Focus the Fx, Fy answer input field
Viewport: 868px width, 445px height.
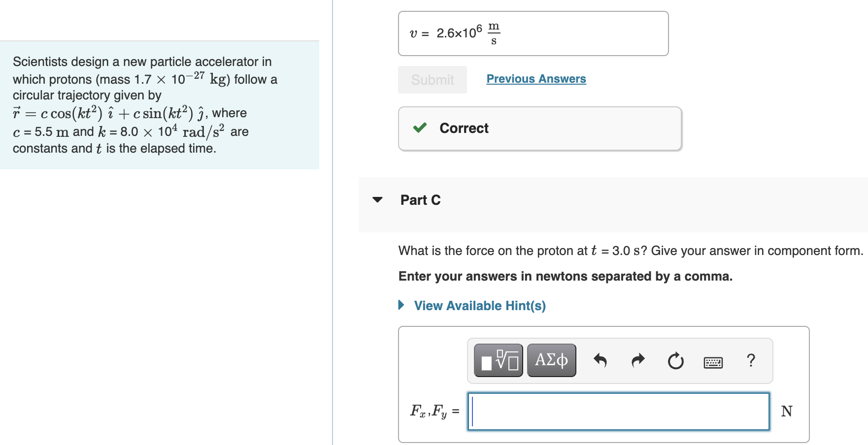click(618, 411)
